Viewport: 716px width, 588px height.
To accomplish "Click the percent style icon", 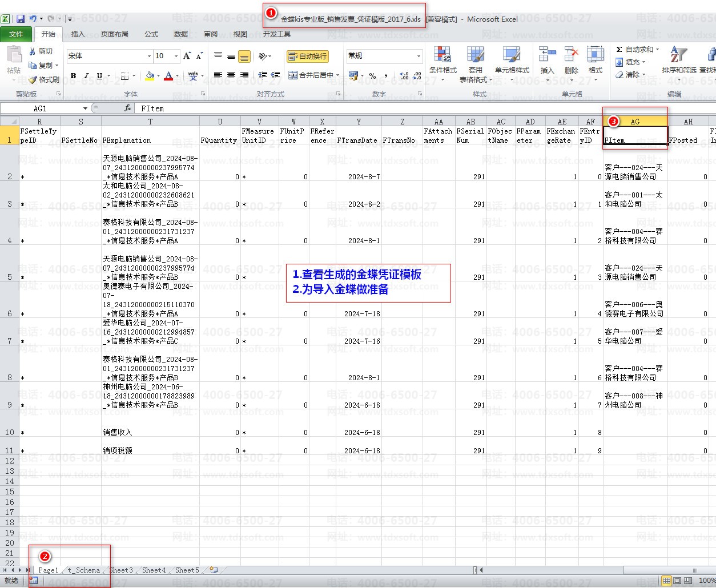I will pos(372,75).
